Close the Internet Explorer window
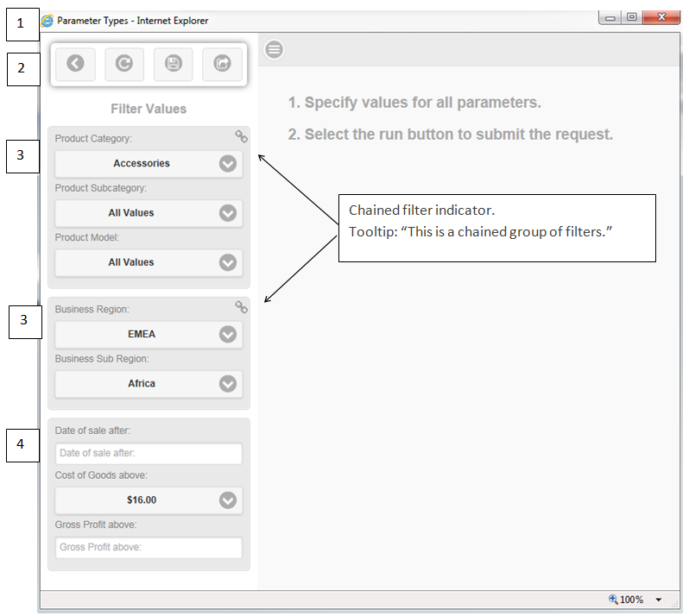This screenshot has height=616, width=689. 661,17
